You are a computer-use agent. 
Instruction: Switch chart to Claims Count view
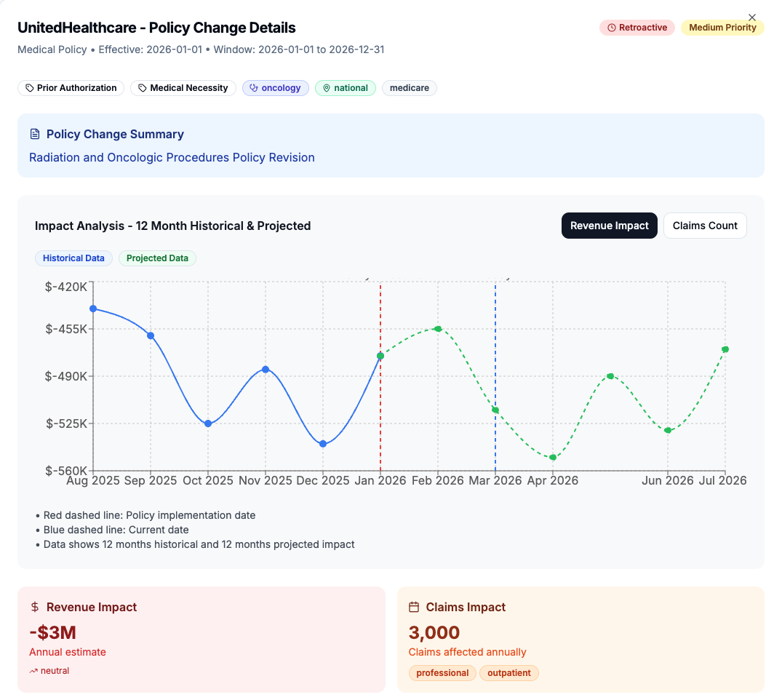click(705, 226)
